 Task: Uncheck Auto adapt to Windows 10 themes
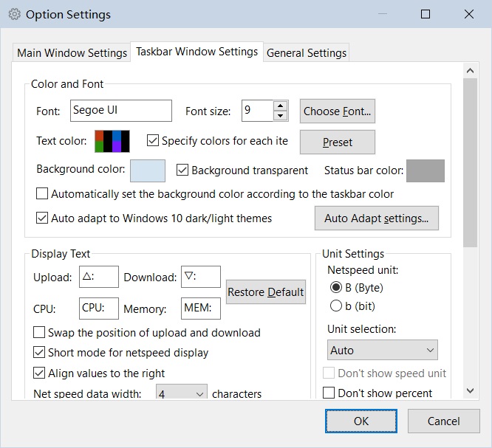pyautogui.click(x=42, y=218)
